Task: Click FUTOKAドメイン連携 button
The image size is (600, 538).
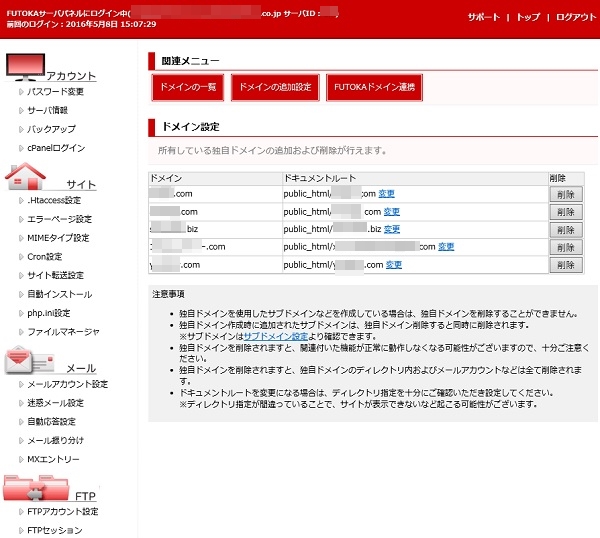Action: pyautogui.click(x=374, y=88)
